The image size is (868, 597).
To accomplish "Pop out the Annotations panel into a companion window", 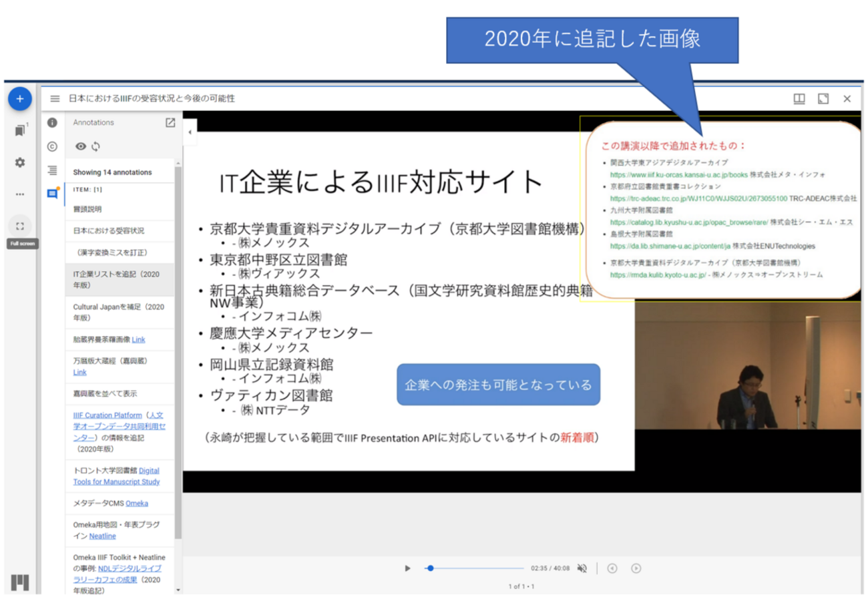I will [170, 123].
